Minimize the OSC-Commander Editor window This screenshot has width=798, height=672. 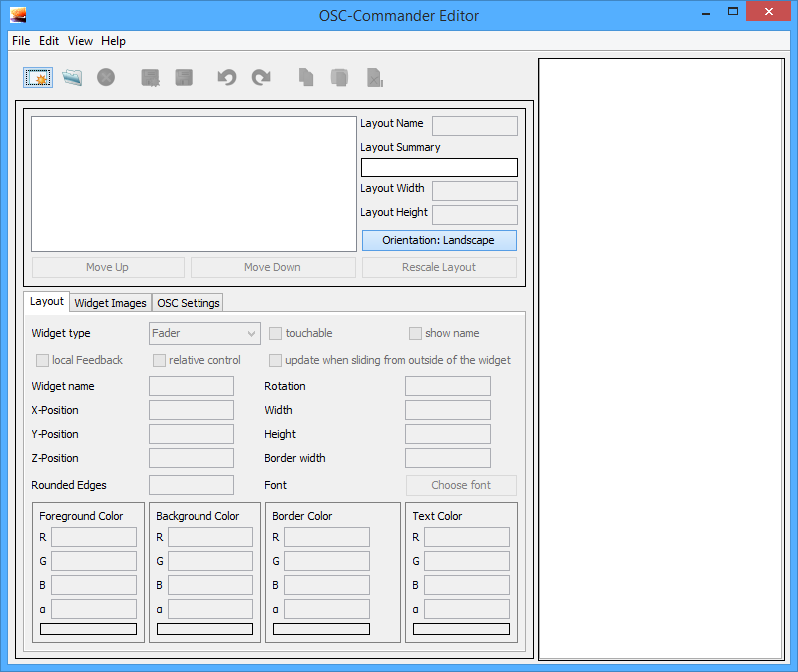[706, 12]
